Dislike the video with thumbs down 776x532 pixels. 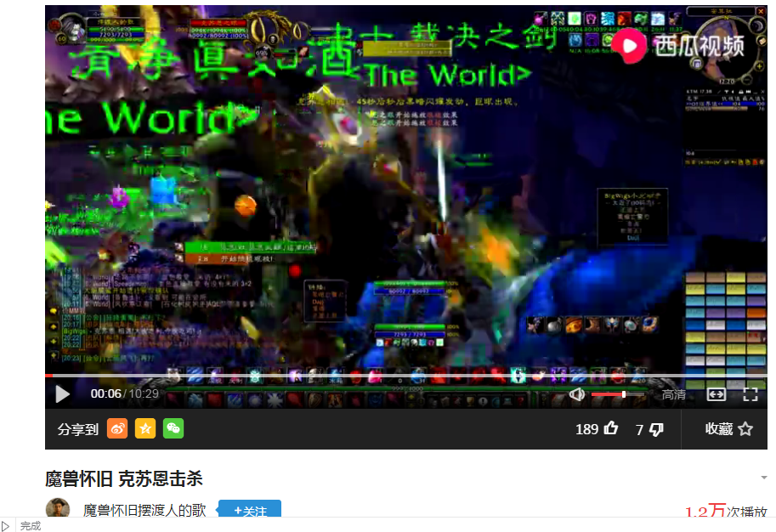[655, 429]
